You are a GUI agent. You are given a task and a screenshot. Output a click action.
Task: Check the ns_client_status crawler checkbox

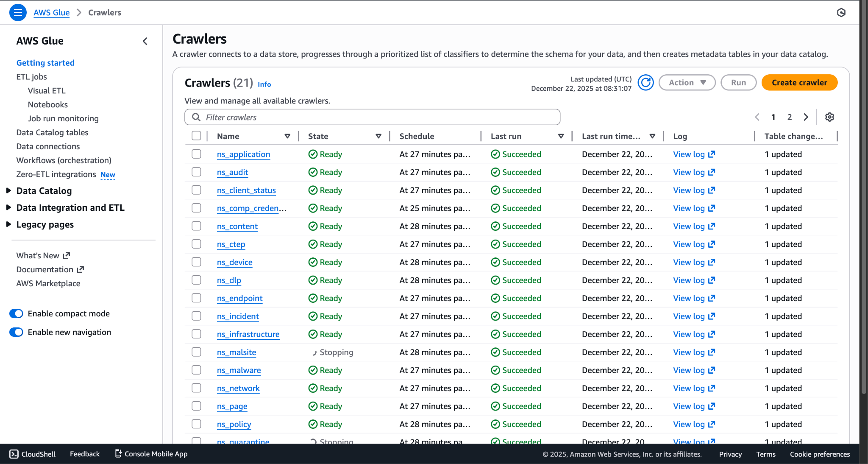tap(196, 190)
